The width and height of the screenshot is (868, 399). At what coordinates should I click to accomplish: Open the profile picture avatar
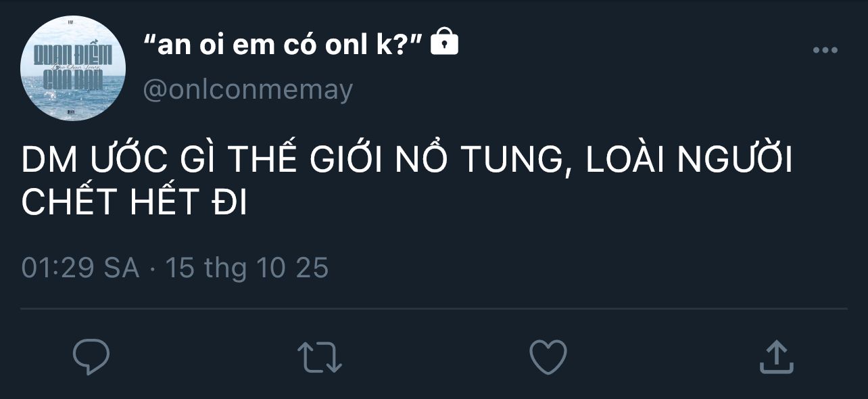click(x=73, y=68)
